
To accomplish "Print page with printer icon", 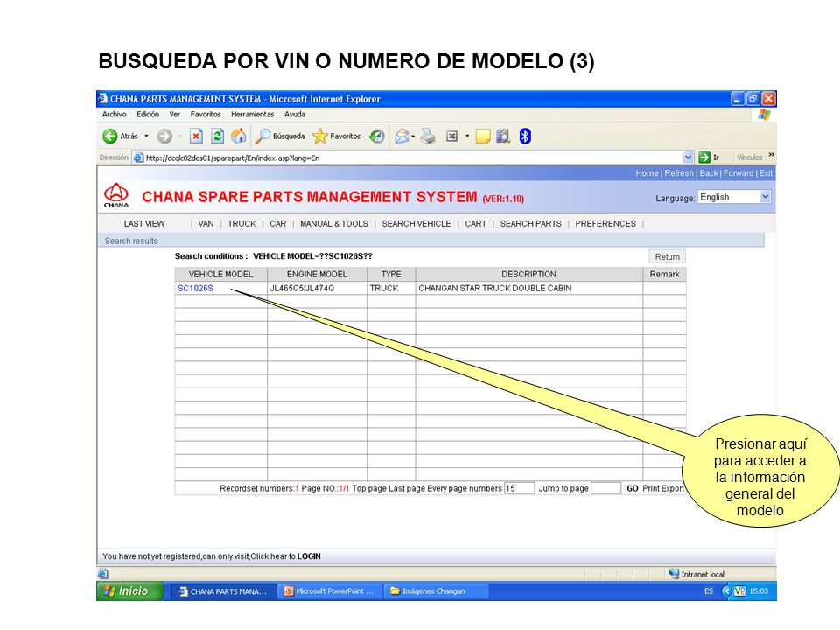I will pyautogui.click(x=428, y=136).
